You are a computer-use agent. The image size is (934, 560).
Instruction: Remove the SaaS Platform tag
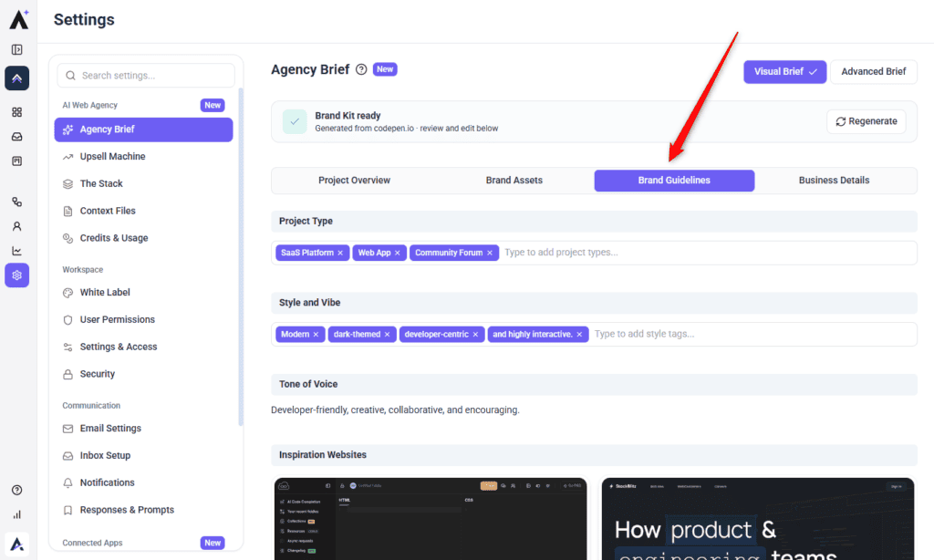pyautogui.click(x=340, y=254)
